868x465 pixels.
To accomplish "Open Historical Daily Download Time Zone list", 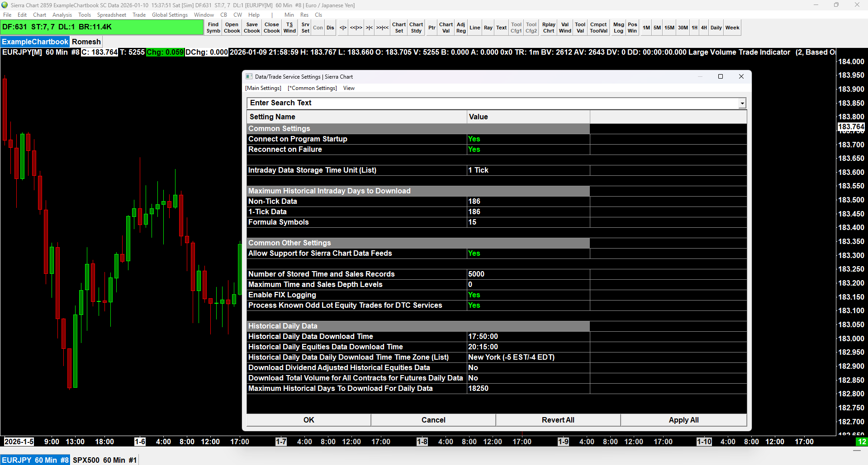I will pyautogui.click(x=527, y=357).
